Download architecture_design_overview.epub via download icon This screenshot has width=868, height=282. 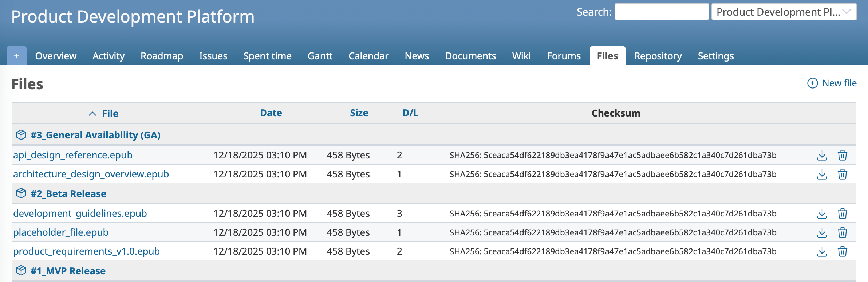coord(822,174)
